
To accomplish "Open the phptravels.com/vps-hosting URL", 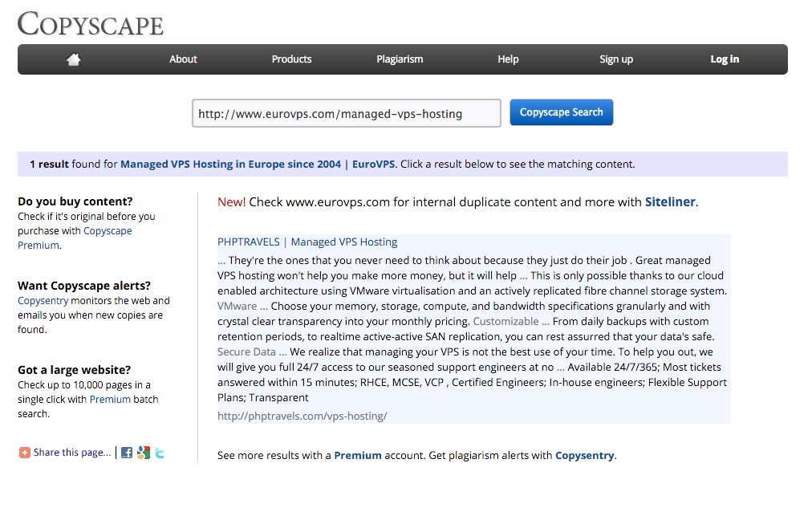I will [x=302, y=416].
